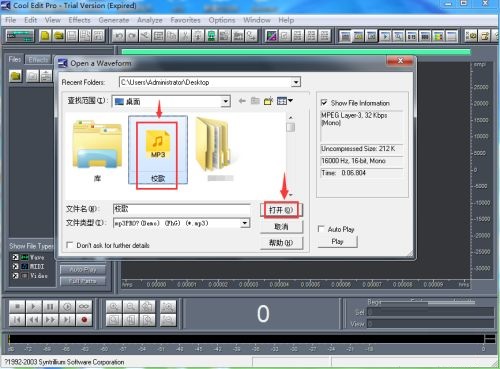The height and width of the screenshot is (369, 500).
Task: Expand the 文件类型 file type dropdown
Action: click(245, 223)
